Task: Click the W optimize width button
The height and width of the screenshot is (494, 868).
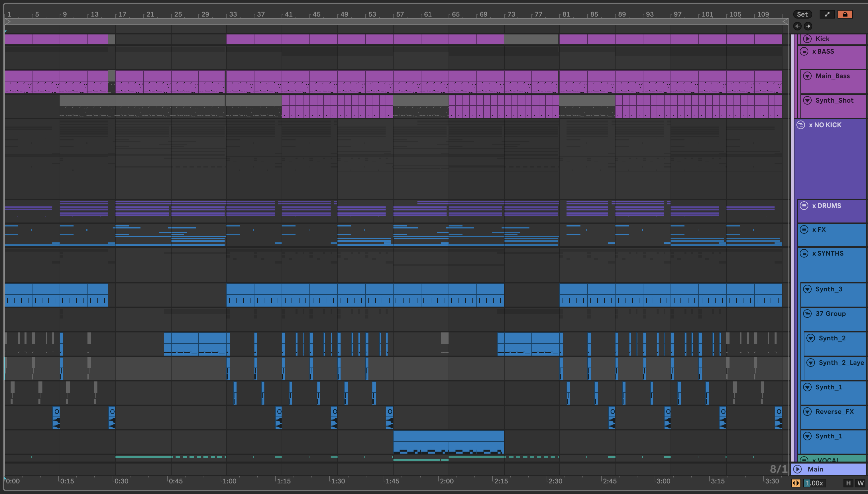Action: pyautogui.click(x=860, y=483)
